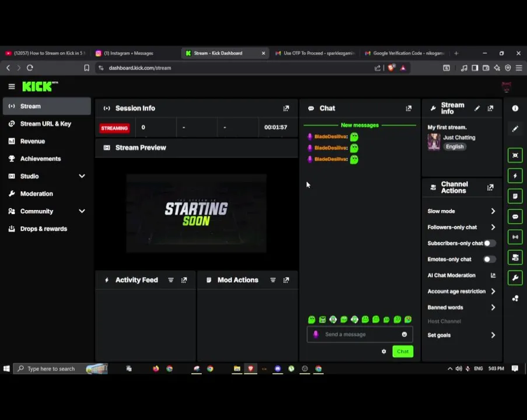Click the first BladeDesilva chat username
527x420 pixels.
[331, 136]
